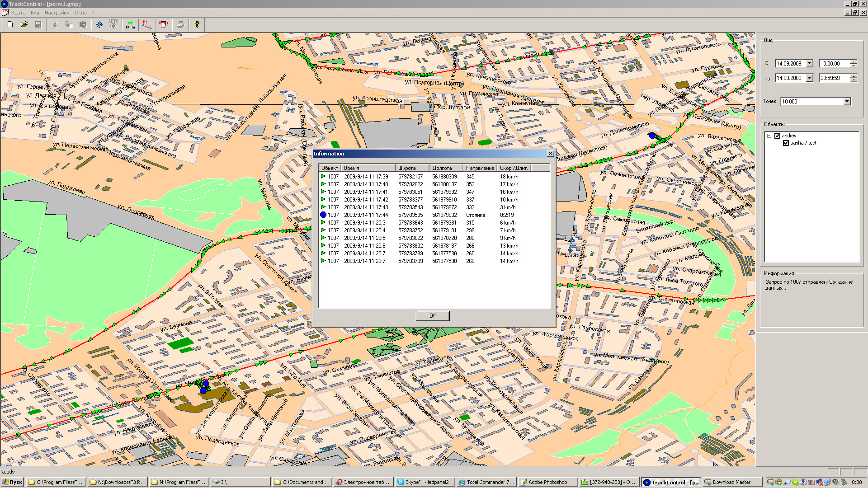
Task: Open the start date dropdown
Action: coord(809,64)
